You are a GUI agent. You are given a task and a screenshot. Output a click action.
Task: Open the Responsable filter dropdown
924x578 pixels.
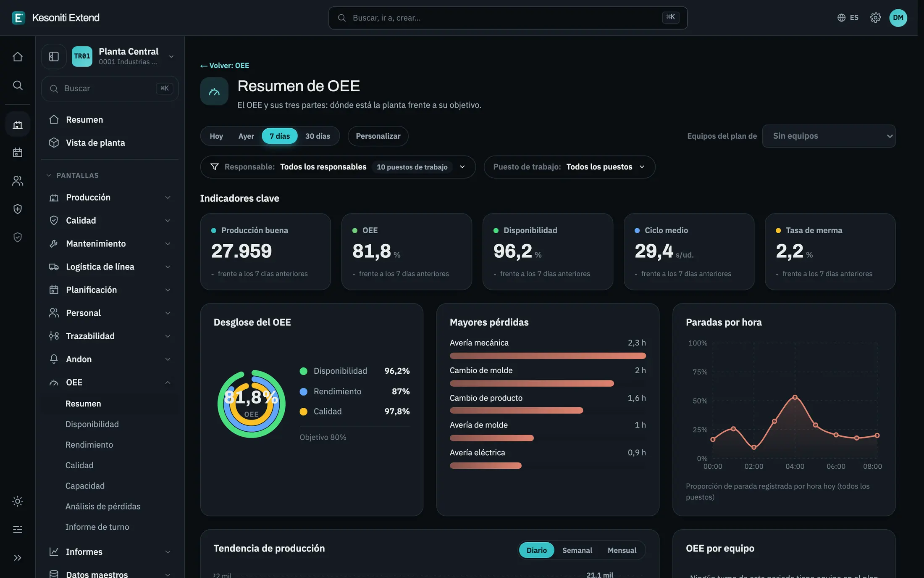pos(338,167)
